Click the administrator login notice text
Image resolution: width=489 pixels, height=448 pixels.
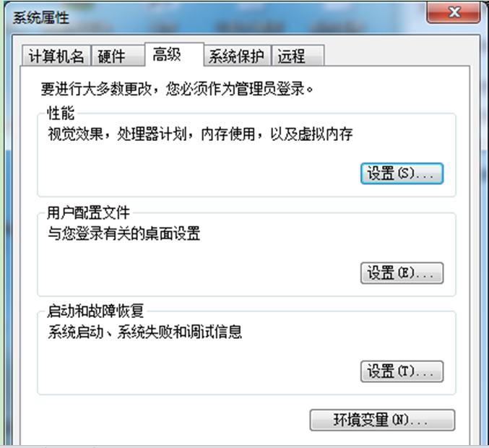[177, 89]
